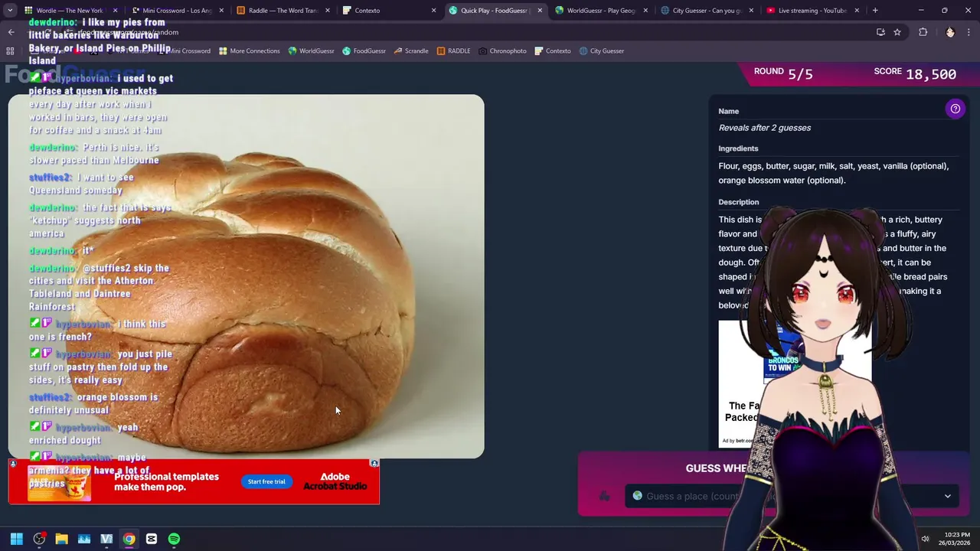Open File Explorer from the taskbar
This screenshot has width=980, height=551.
[61, 539]
